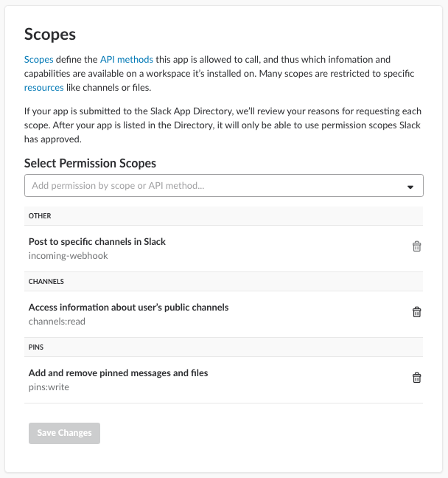Image resolution: width=448 pixels, height=478 pixels.
Task: Follow the API methods link
Action: pyautogui.click(x=127, y=59)
